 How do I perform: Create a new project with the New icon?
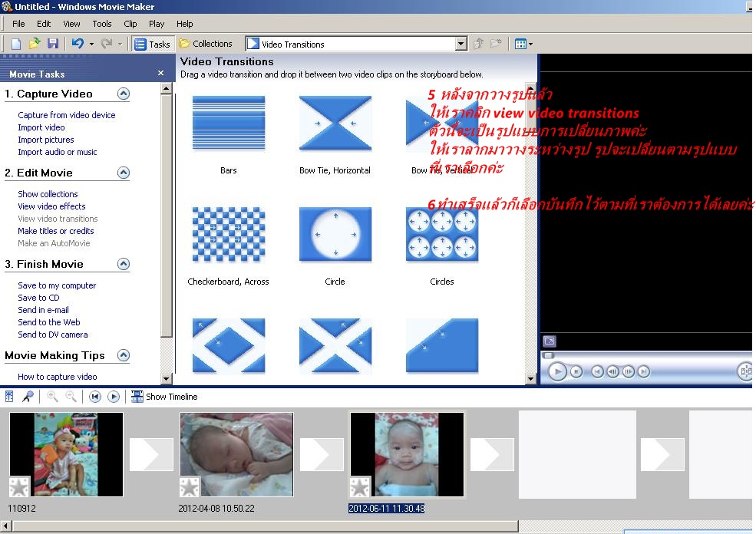16,44
